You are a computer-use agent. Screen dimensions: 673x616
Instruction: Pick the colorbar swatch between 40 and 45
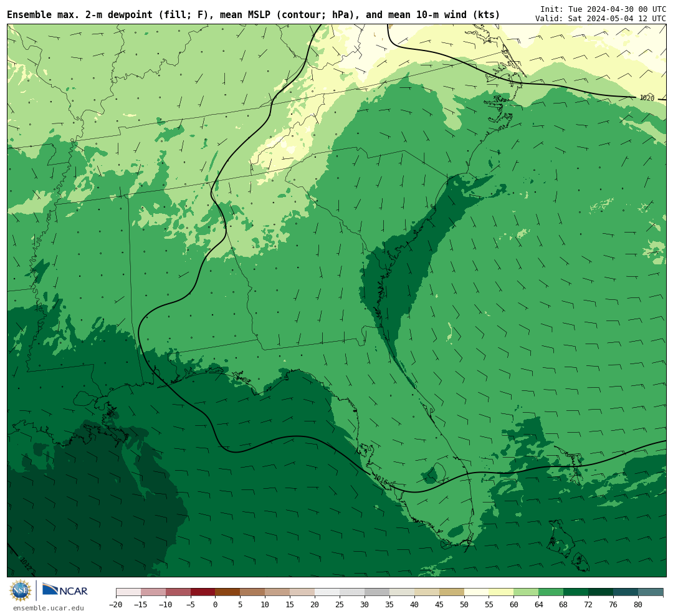tap(427, 592)
